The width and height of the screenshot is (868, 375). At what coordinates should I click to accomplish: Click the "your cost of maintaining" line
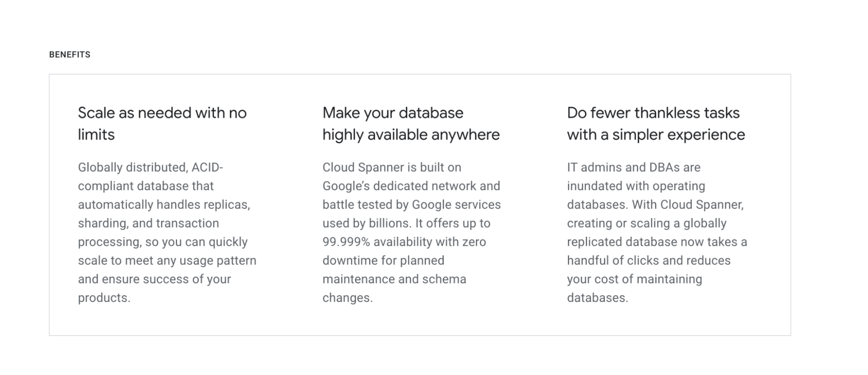click(x=634, y=280)
